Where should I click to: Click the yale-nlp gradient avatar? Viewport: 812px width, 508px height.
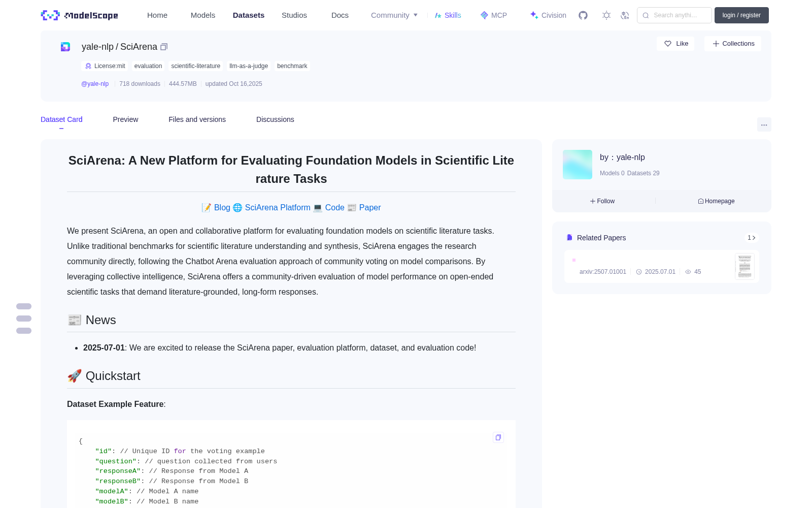pos(578,165)
